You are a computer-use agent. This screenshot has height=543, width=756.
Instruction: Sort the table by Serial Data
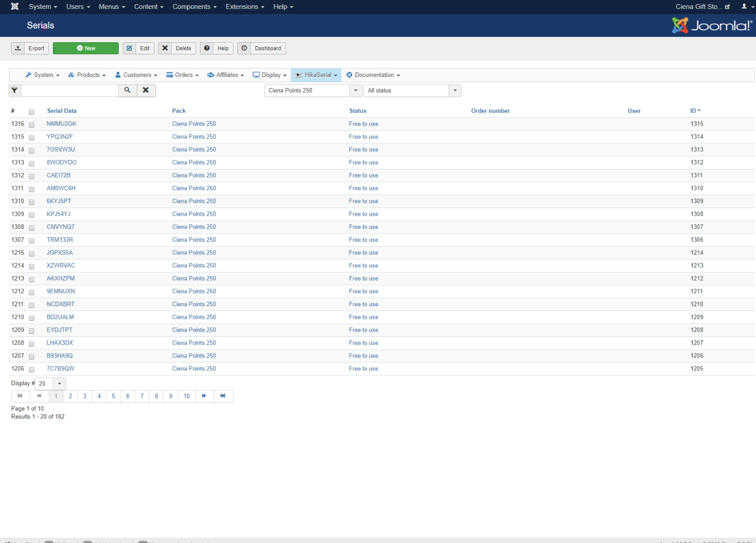[62, 111]
